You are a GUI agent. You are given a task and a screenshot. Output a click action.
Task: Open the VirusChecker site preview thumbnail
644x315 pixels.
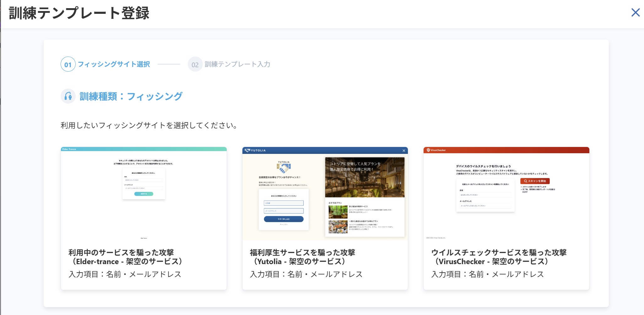506,193
